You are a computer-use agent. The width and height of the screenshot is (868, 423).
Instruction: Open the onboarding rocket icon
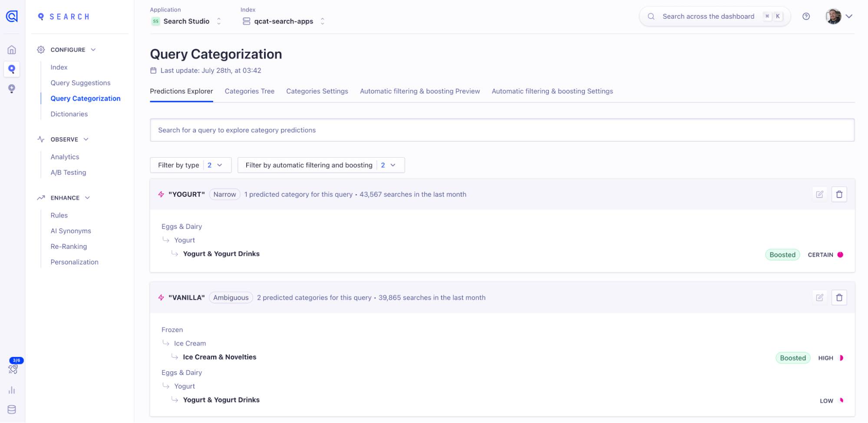point(13,369)
